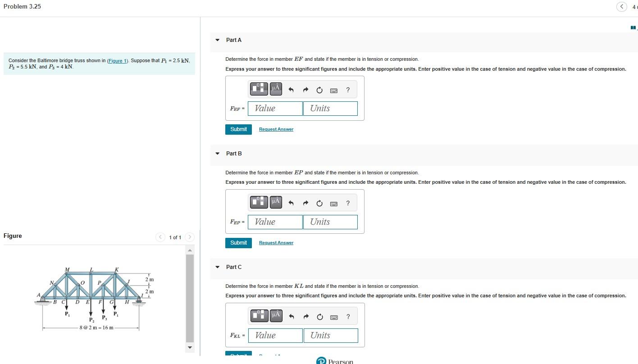
Task: Click the F_EF Units input field
Action: 331,109
